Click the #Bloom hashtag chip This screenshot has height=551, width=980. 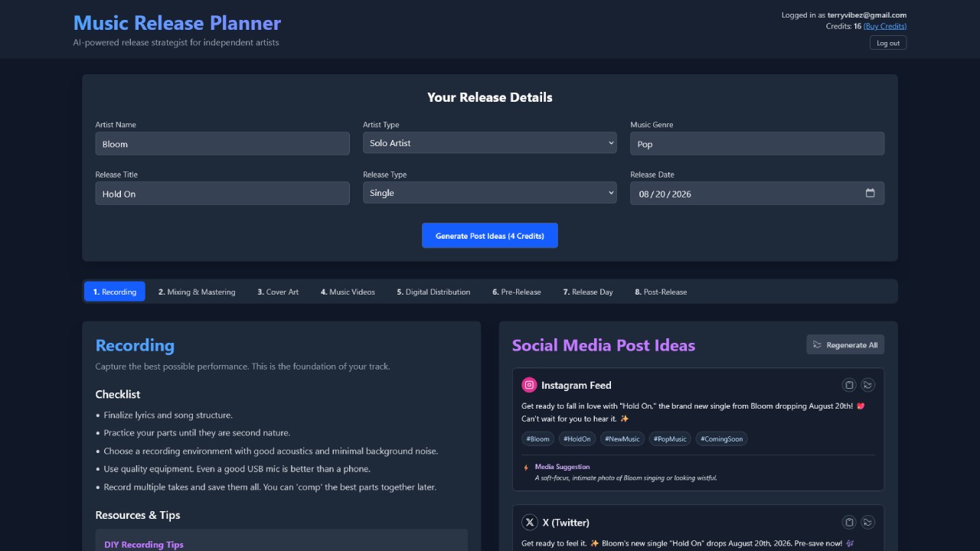pos(538,439)
